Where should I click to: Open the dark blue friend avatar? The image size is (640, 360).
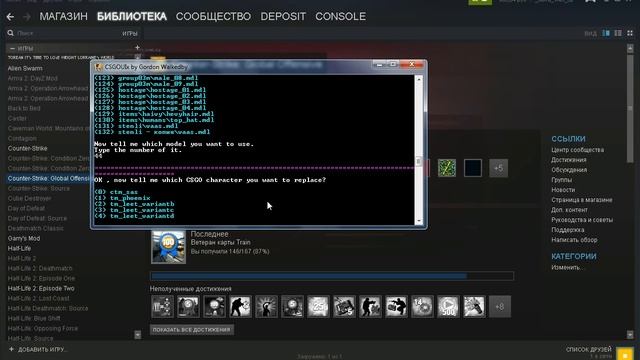tap(473, 168)
